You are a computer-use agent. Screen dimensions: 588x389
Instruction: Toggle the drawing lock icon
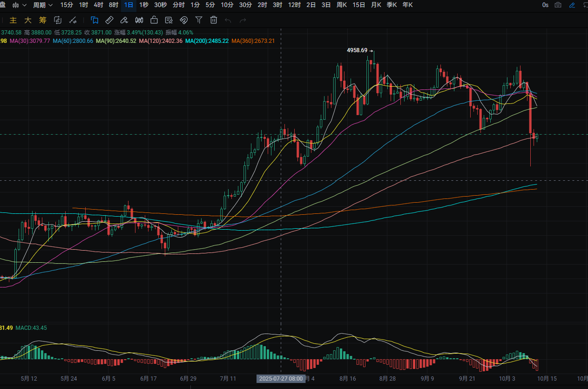[x=154, y=20]
